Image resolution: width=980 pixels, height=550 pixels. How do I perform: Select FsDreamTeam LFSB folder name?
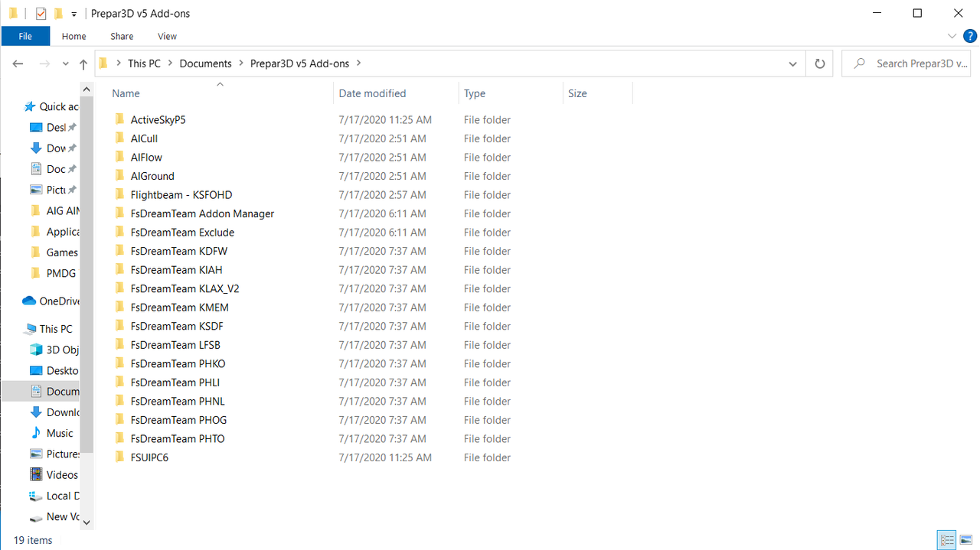tap(175, 345)
